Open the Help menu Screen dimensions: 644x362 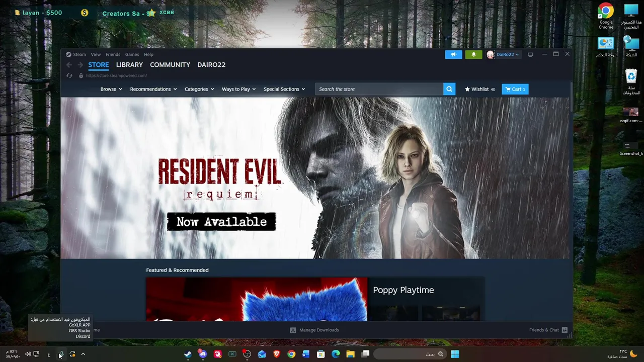[148, 54]
